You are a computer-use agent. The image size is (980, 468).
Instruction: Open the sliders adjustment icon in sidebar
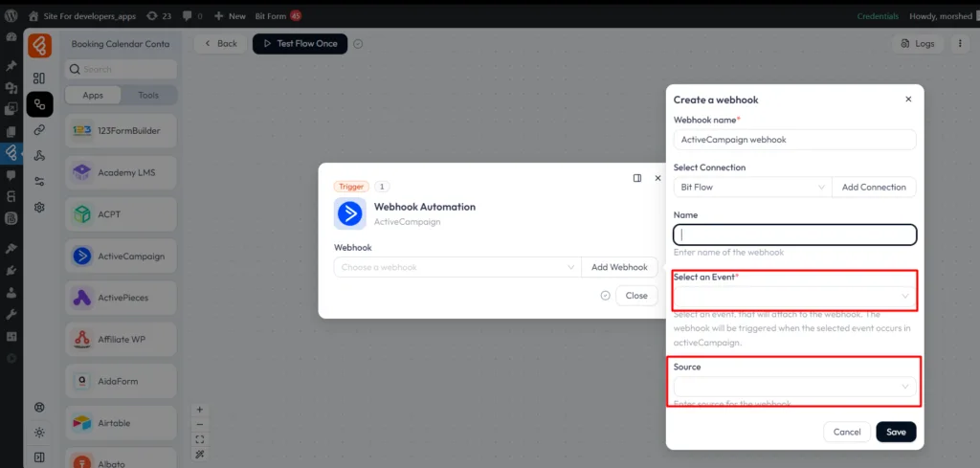(x=39, y=181)
